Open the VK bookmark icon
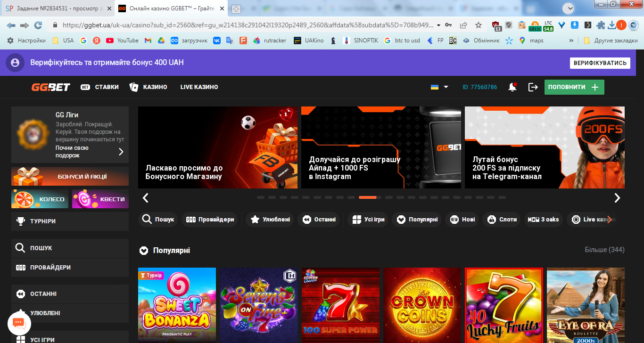This screenshot has width=644, height=343. click(x=217, y=41)
